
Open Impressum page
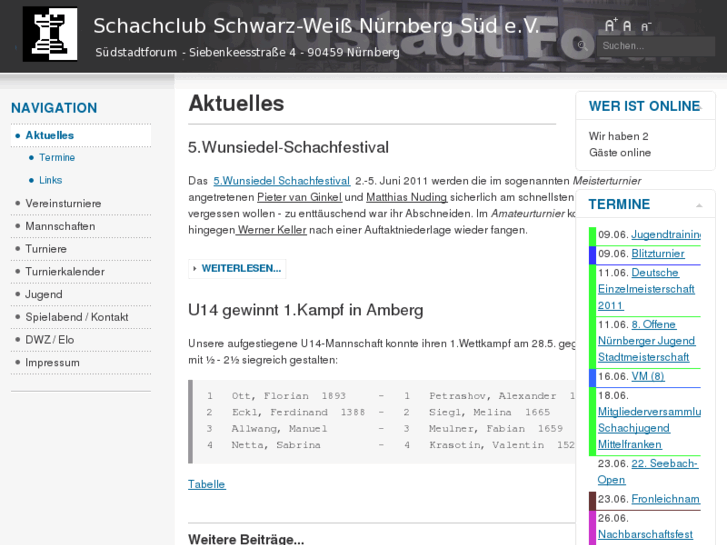coord(52,363)
